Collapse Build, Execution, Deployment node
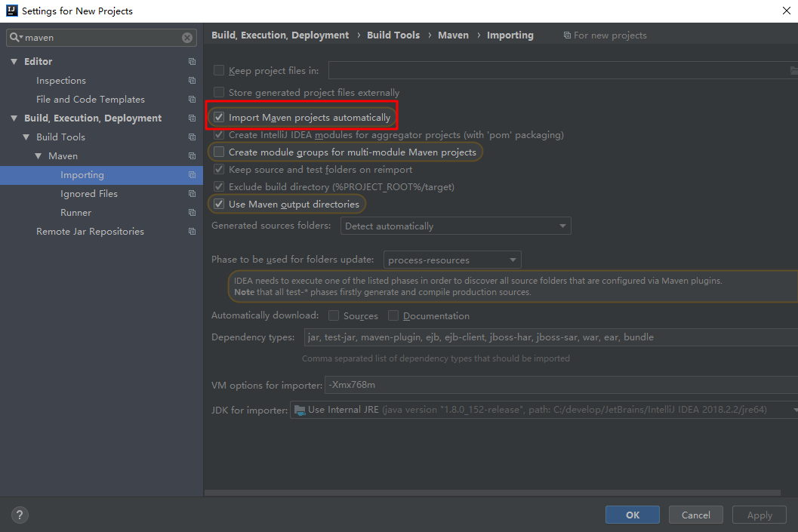 pyautogui.click(x=14, y=118)
